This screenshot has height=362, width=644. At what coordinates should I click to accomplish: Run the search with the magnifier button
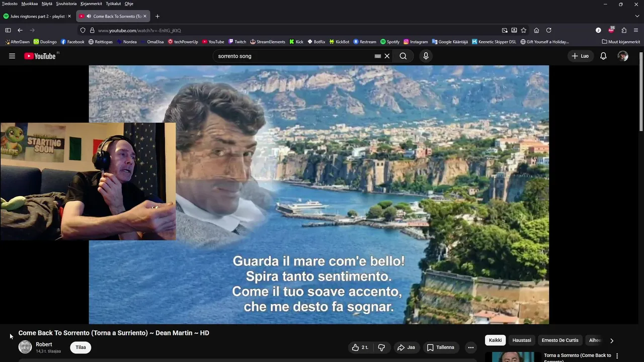pyautogui.click(x=403, y=56)
